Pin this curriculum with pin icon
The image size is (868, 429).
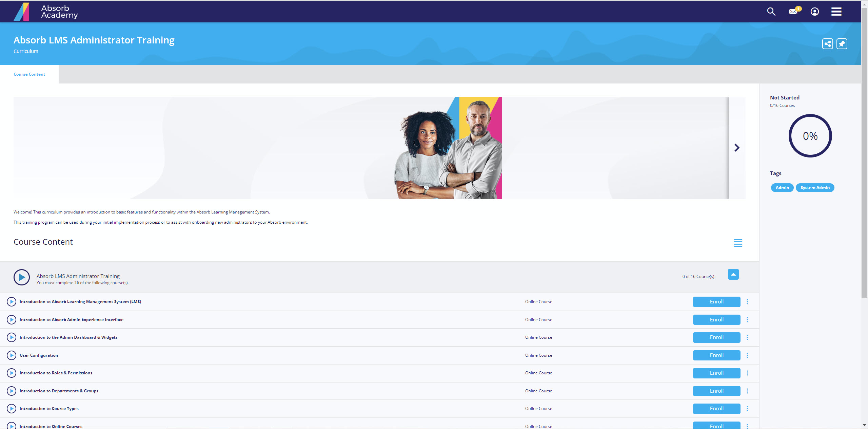[x=842, y=44]
